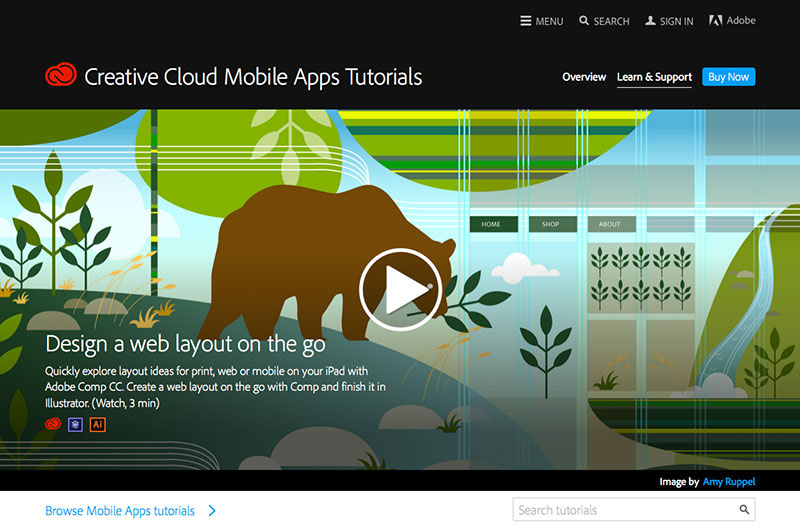
Task: Click the SEARCH magnifier icon in header
Action: [x=584, y=20]
